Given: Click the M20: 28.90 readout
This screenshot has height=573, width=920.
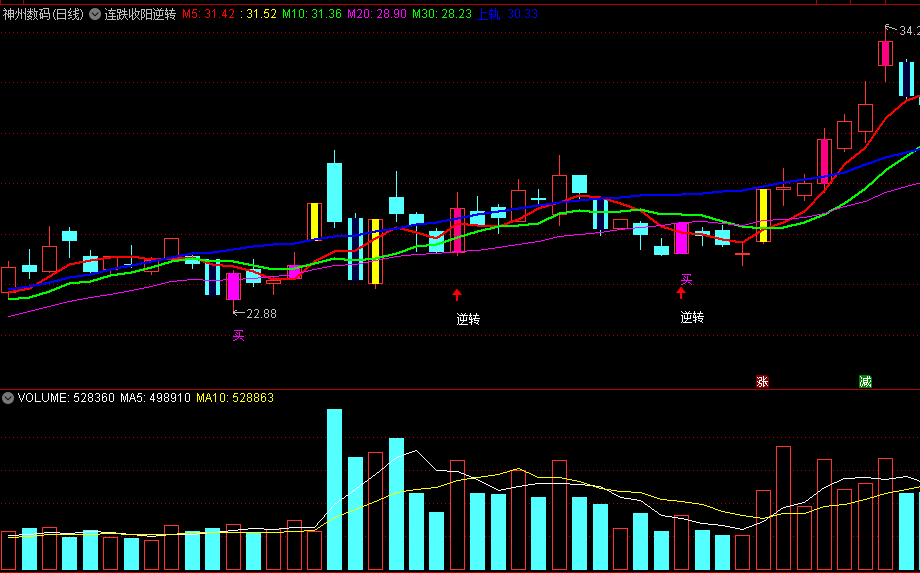Looking at the screenshot, I should [x=377, y=14].
